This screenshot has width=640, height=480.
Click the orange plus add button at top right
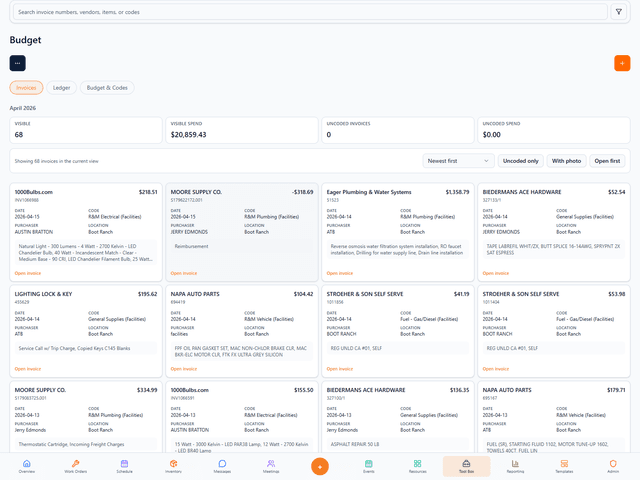click(x=622, y=63)
